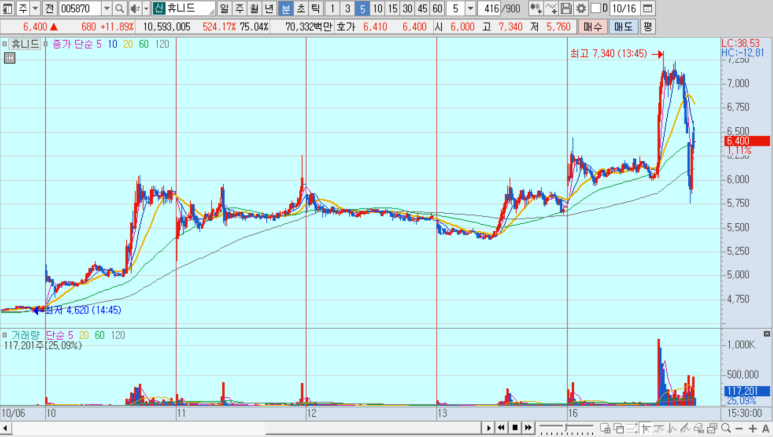Select the 년 yearly chart period
This screenshot has height=437, width=773.
point(269,8)
